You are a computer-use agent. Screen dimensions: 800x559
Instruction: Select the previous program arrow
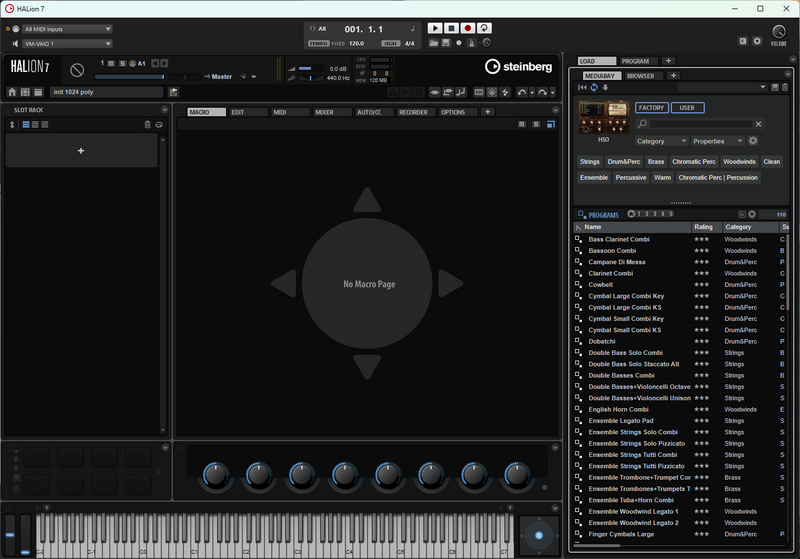click(x=155, y=63)
